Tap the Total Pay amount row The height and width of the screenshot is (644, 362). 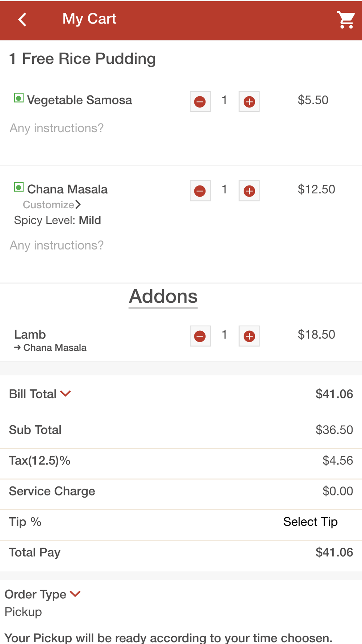[181, 552]
